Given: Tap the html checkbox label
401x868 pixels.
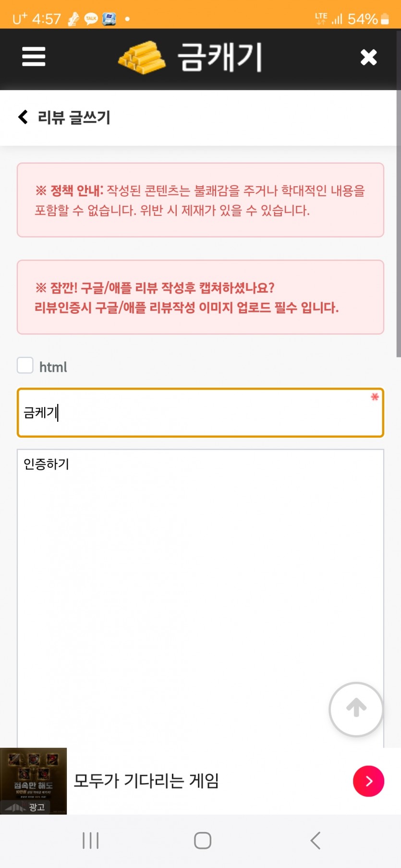Looking at the screenshot, I should (x=53, y=367).
